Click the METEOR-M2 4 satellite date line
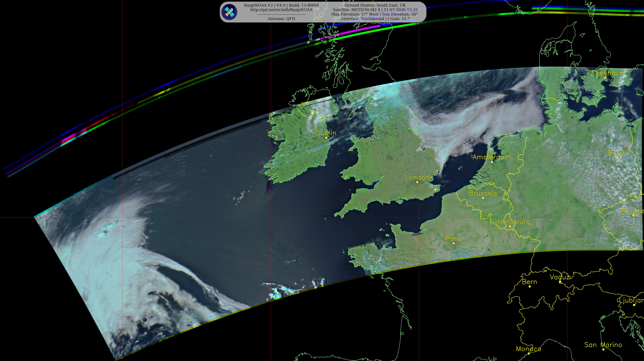The image size is (644, 361). click(375, 10)
